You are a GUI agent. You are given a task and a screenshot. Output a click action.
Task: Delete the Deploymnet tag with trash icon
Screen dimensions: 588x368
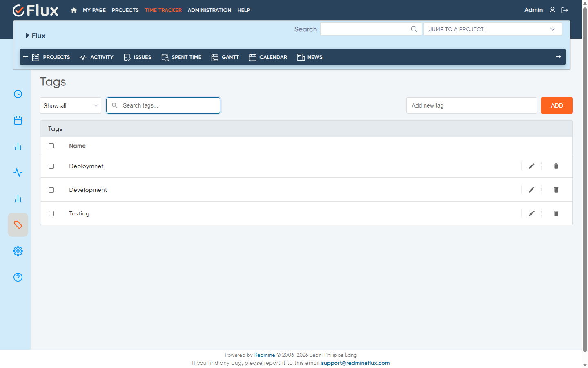(x=556, y=166)
